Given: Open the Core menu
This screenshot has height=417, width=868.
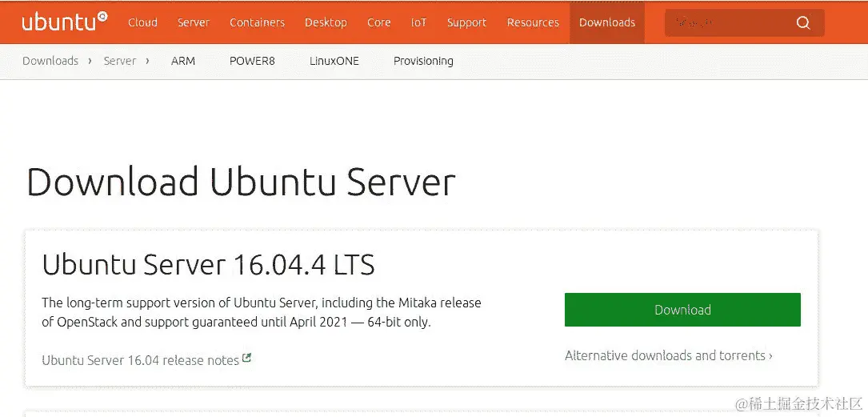Looking at the screenshot, I should pos(378,22).
